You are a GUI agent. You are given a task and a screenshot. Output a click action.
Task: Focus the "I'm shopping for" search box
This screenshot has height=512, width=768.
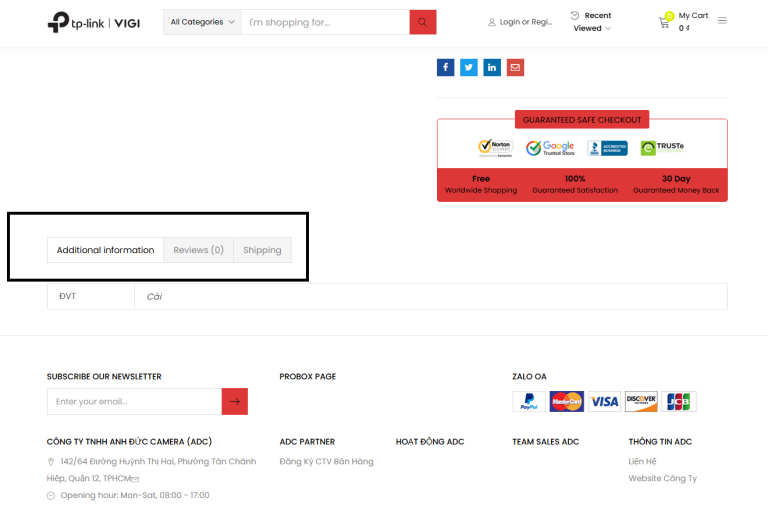click(x=325, y=22)
